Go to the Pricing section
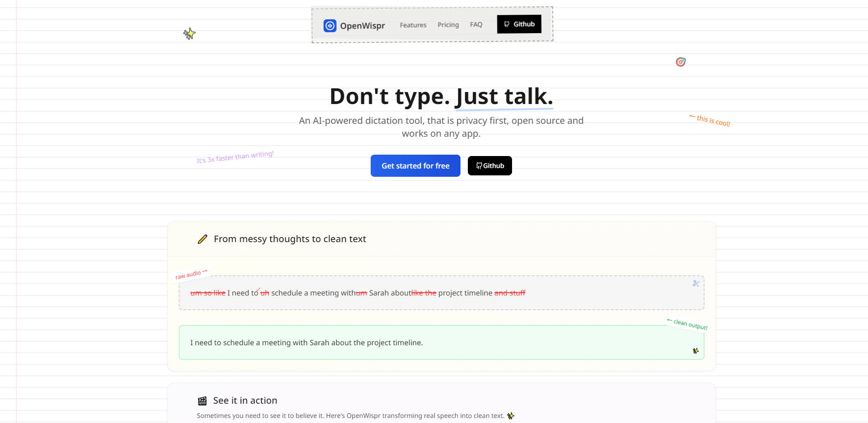 [448, 25]
